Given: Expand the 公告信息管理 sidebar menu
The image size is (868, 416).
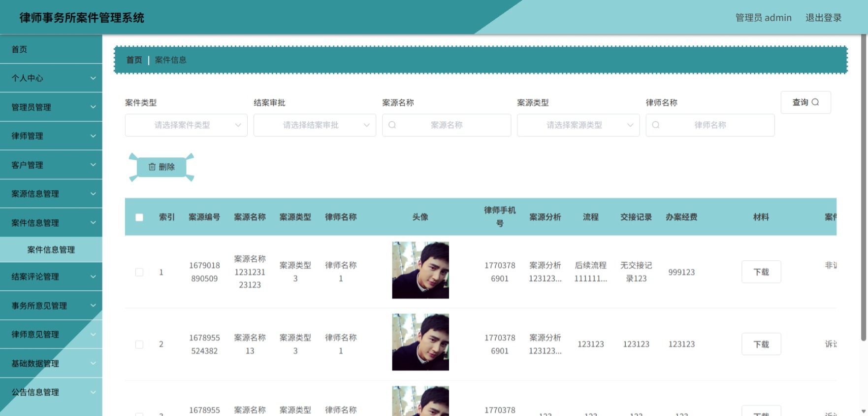Looking at the screenshot, I should click(51, 392).
